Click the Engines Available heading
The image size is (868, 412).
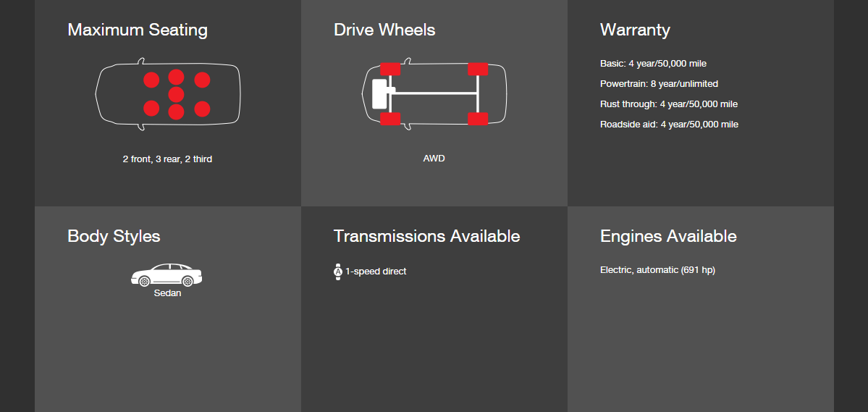click(668, 237)
